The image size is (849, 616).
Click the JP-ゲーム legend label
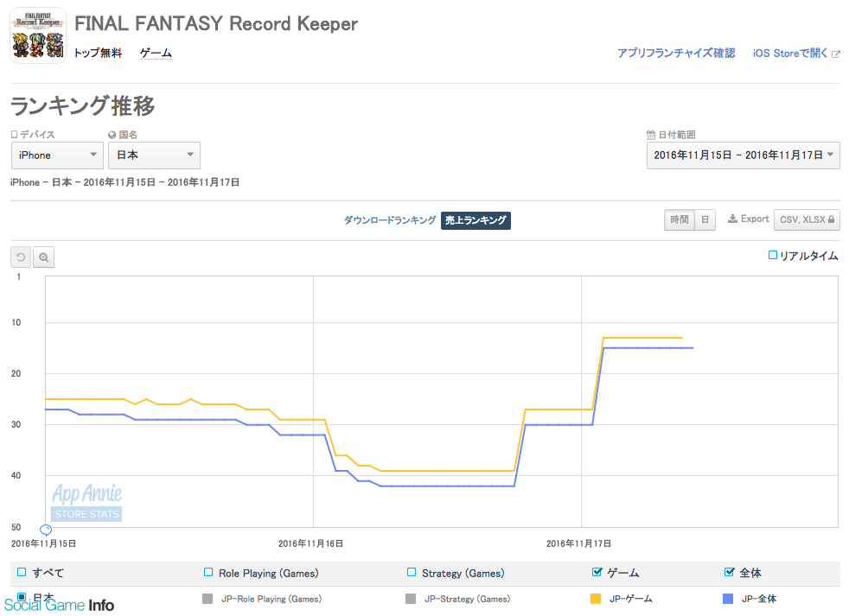point(631,599)
